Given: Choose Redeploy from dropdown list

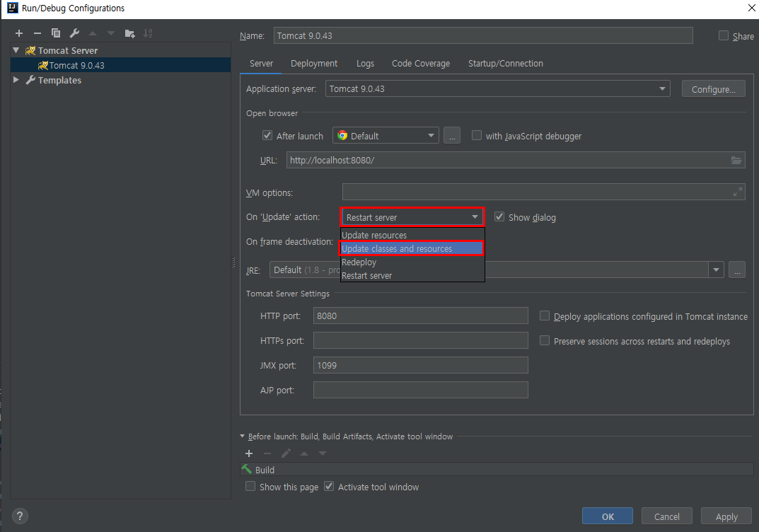Looking at the screenshot, I should (x=412, y=262).
